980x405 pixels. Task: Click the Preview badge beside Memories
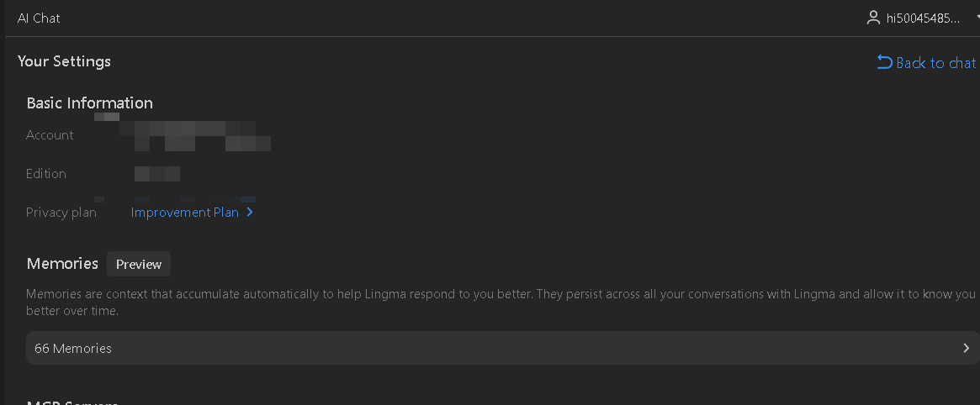click(x=139, y=264)
